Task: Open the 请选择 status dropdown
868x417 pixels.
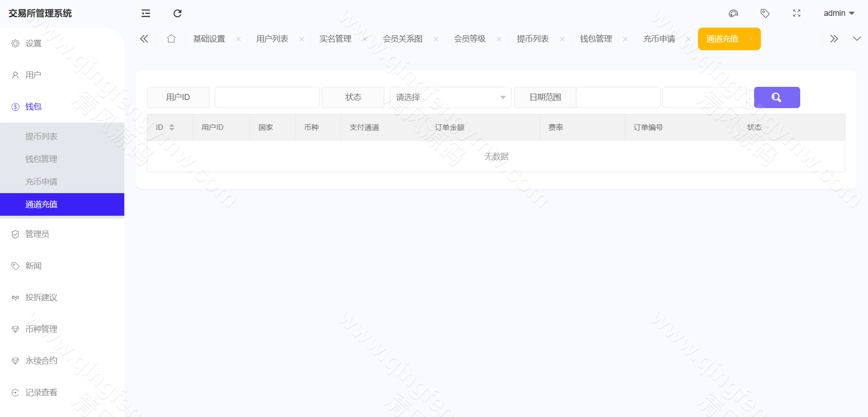Action: 450,97
